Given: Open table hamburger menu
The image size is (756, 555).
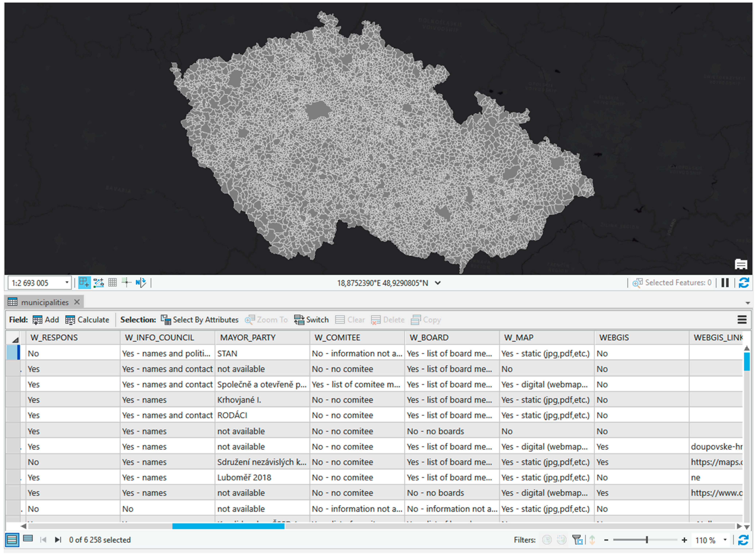Looking at the screenshot, I should point(742,320).
